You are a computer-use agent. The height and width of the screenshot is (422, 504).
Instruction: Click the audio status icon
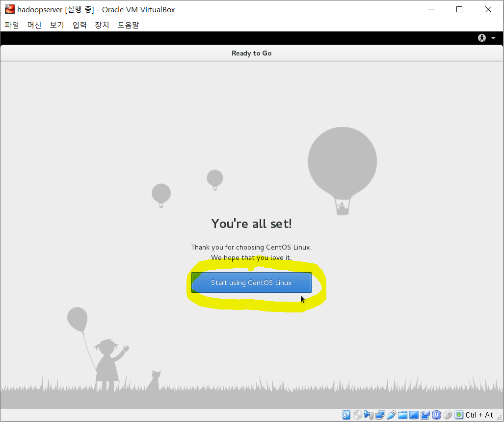click(x=369, y=415)
